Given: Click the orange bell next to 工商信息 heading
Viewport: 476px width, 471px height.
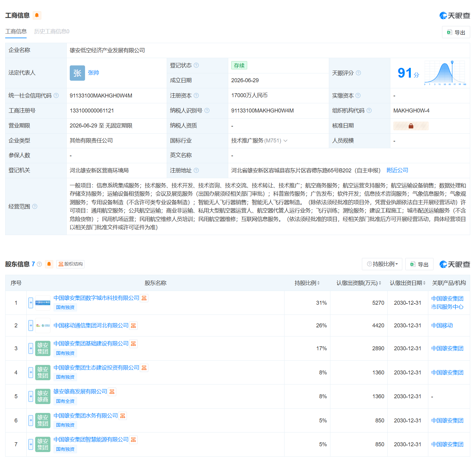Looking at the screenshot, I should click(37, 15).
